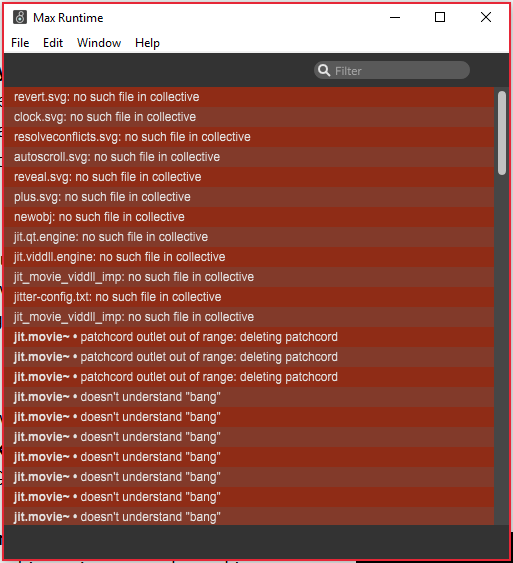Maximize the Max Runtime window
The image size is (513, 563).
click(x=440, y=17)
